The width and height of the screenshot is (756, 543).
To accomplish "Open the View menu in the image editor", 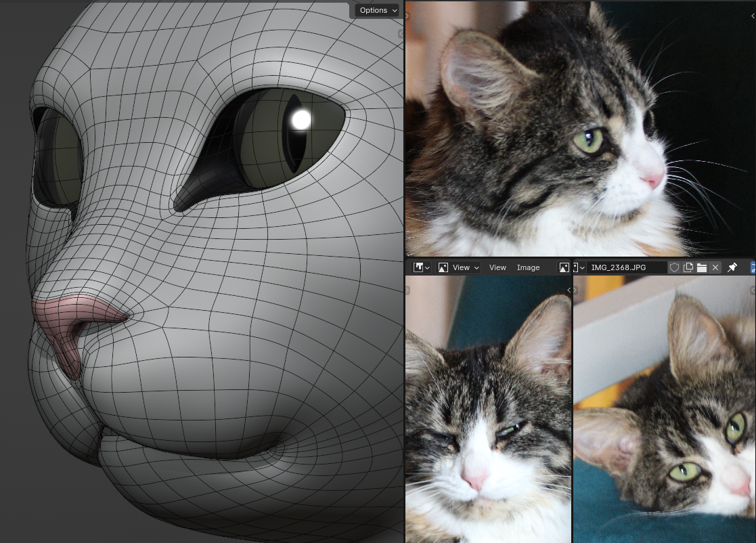I will 497,267.
